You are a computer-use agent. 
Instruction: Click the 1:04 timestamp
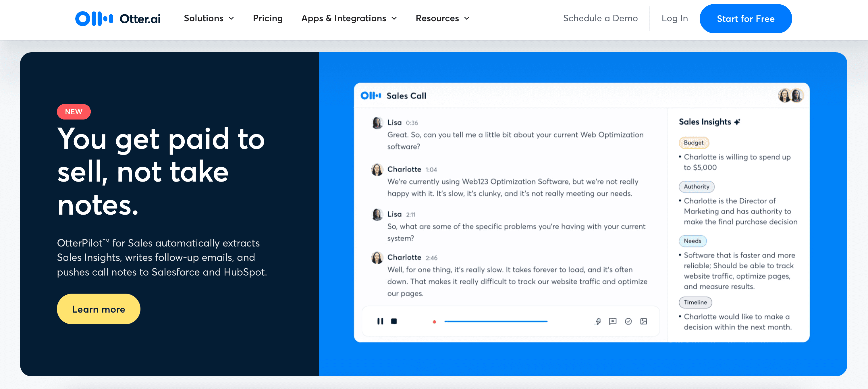pyautogui.click(x=431, y=170)
